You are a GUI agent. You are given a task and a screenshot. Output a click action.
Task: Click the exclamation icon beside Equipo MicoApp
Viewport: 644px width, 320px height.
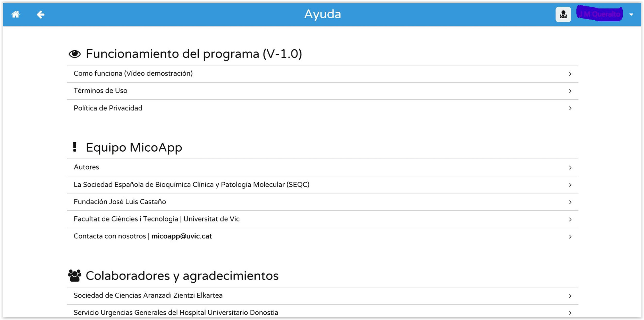pyautogui.click(x=75, y=147)
